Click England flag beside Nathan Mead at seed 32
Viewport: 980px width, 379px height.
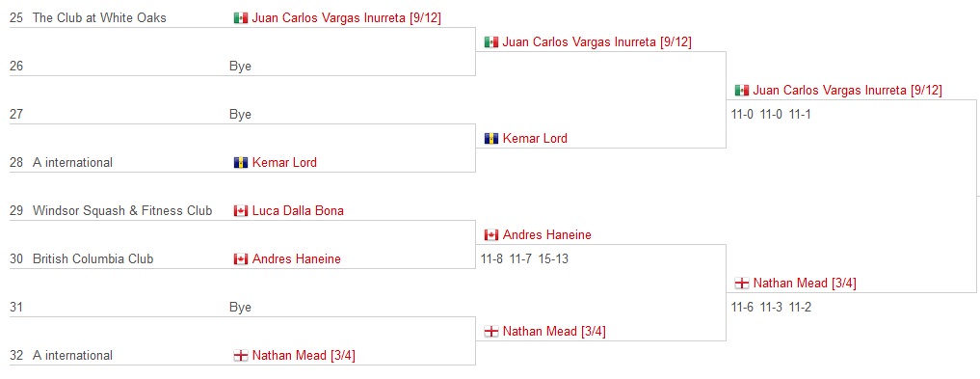(241, 355)
